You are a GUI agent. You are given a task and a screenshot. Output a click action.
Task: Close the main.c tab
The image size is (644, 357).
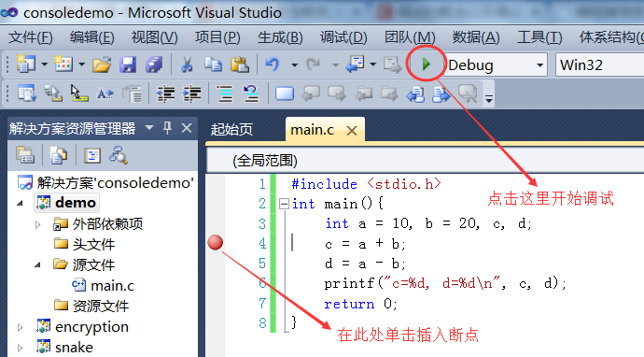(352, 131)
